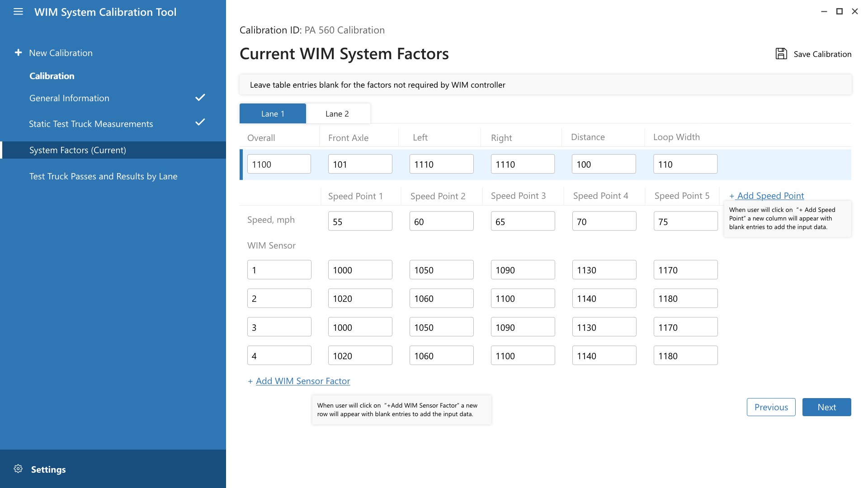This screenshot has width=868, height=488.
Task: Click the Overall factor field showing 1100
Action: (279, 164)
